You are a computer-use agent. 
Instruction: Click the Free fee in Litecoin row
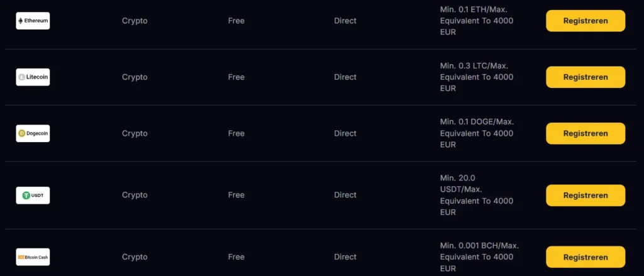pos(236,77)
